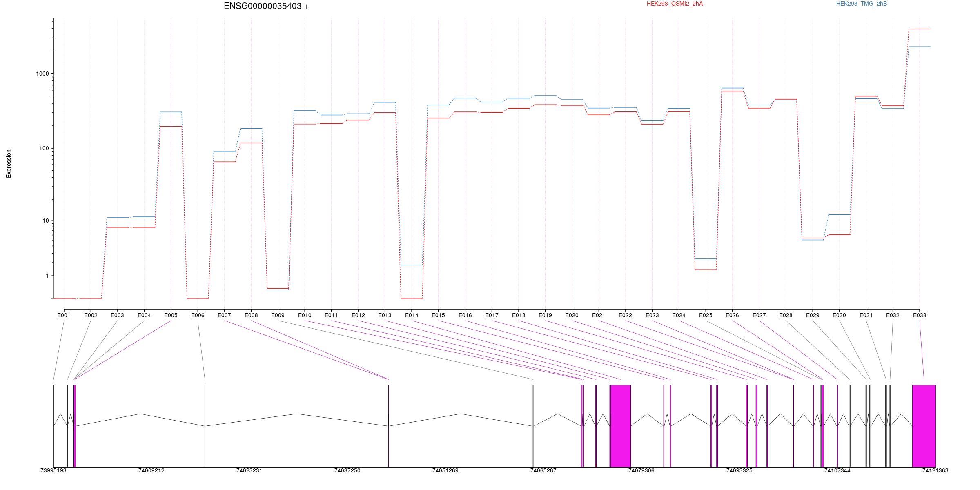This screenshot has height=490, width=980.
Task: Click exon label E031
Action: point(866,315)
